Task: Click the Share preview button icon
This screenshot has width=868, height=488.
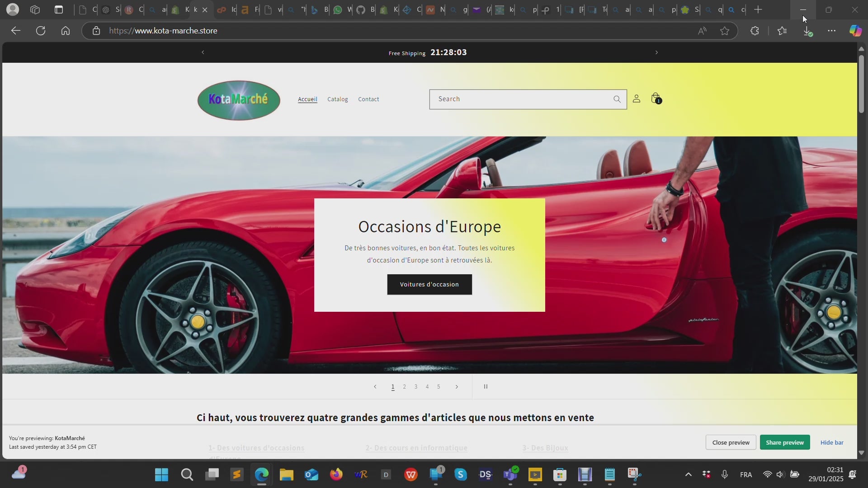Action: click(784, 442)
